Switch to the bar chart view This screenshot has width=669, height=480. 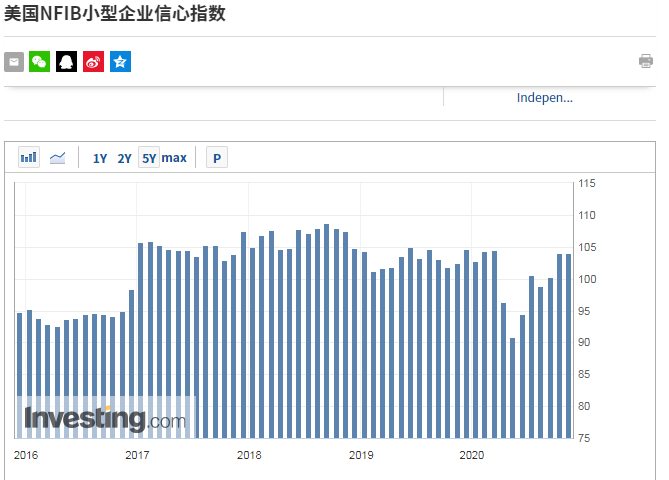[29, 157]
